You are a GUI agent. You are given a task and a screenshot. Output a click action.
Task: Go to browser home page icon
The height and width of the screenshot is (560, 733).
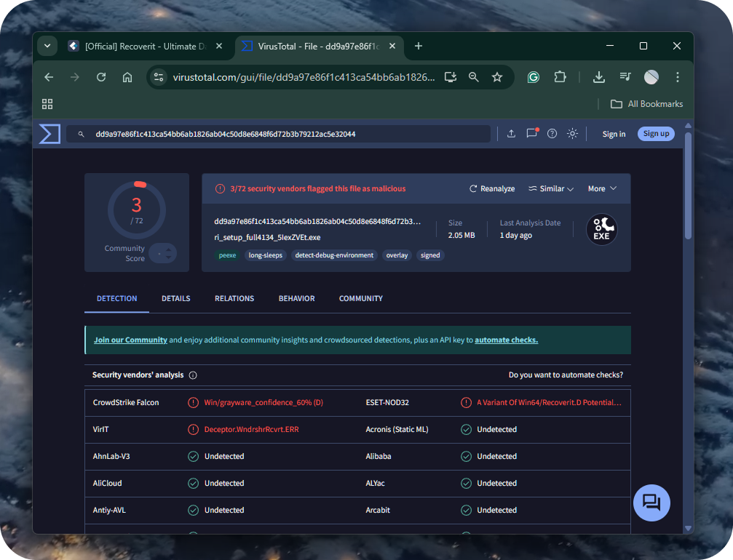(x=127, y=77)
